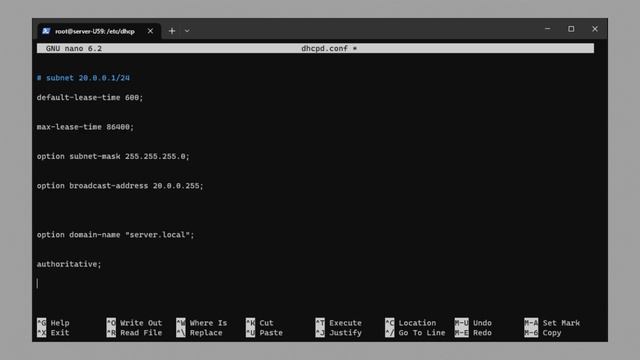Click the ^\ Replace shortcut
Viewport: 640px width, 360px height.
(x=200, y=333)
